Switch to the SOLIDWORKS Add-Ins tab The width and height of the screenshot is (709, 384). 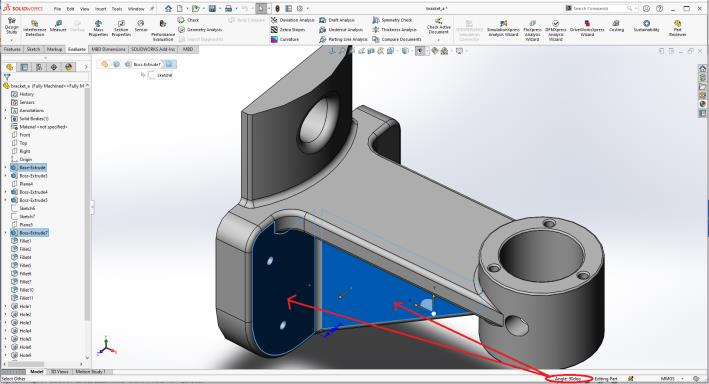pyautogui.click(x=153, y=49)
